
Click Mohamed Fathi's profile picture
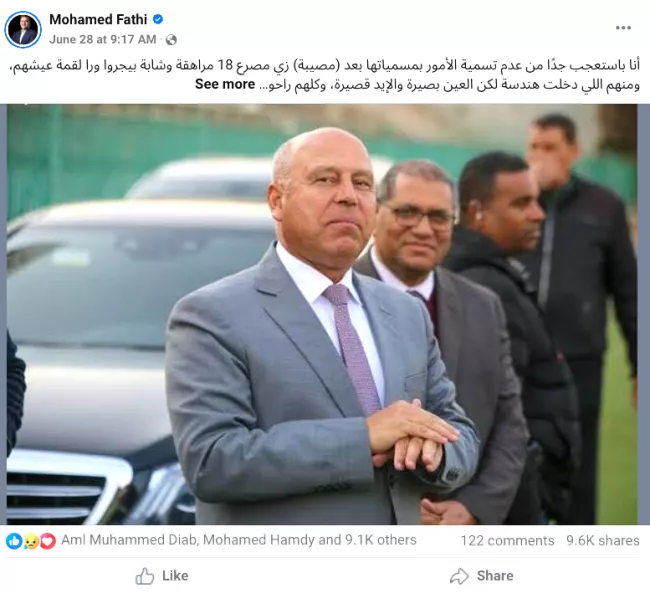[23, 30]
